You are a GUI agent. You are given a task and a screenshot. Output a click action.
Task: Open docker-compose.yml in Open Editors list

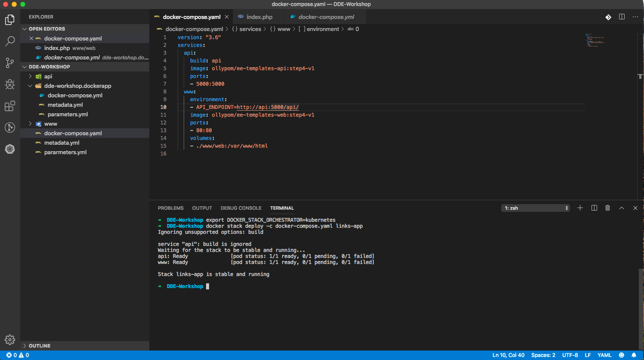(x=85, y=57)
